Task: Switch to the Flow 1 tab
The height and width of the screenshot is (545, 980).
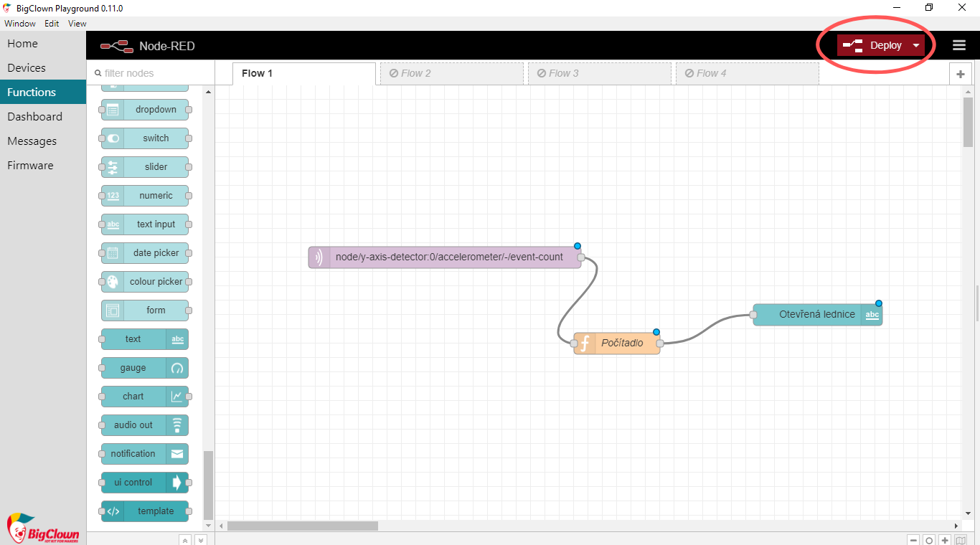Action: (x=304, y=74)
